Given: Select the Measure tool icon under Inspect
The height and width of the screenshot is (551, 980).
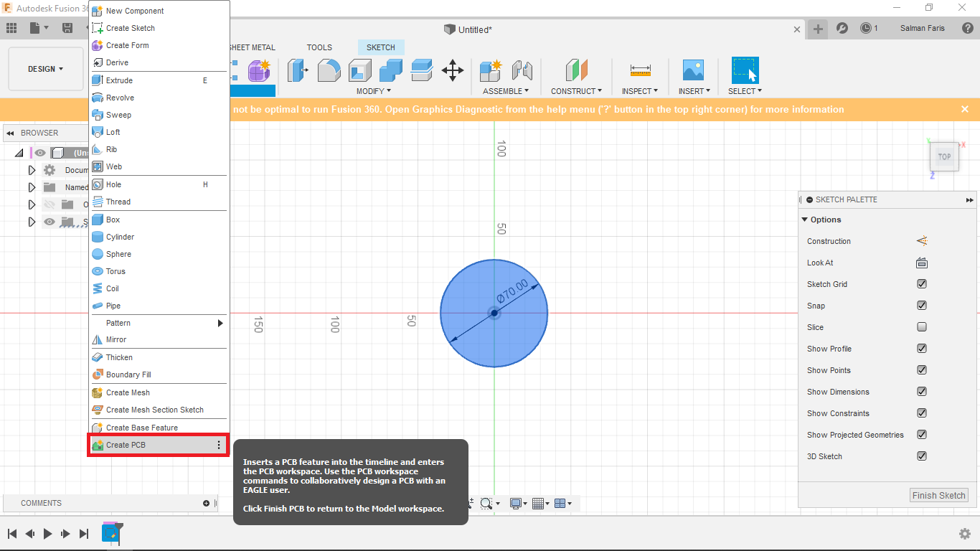Looking at the screenshot, I should 640,70.
